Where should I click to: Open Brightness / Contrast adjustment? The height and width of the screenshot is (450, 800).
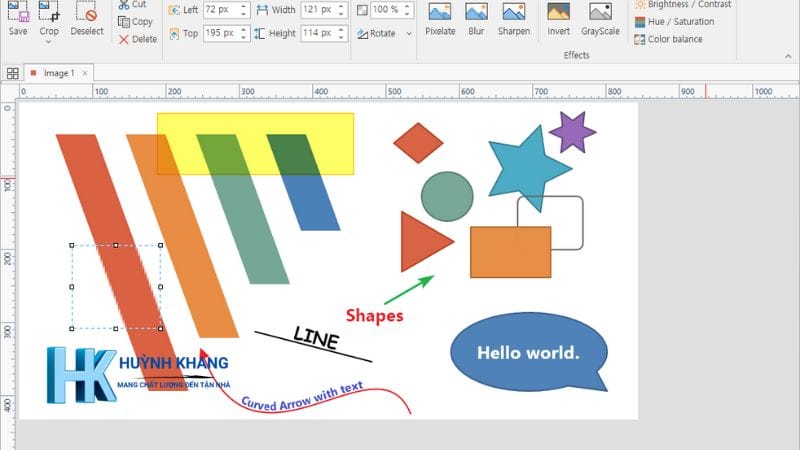[x=683, y=5]
